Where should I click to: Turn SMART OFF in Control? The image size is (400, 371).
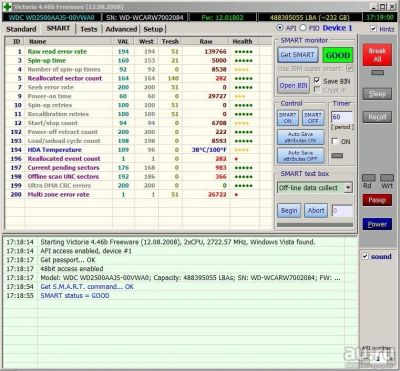pyautogui.click(x=313, y=118)
